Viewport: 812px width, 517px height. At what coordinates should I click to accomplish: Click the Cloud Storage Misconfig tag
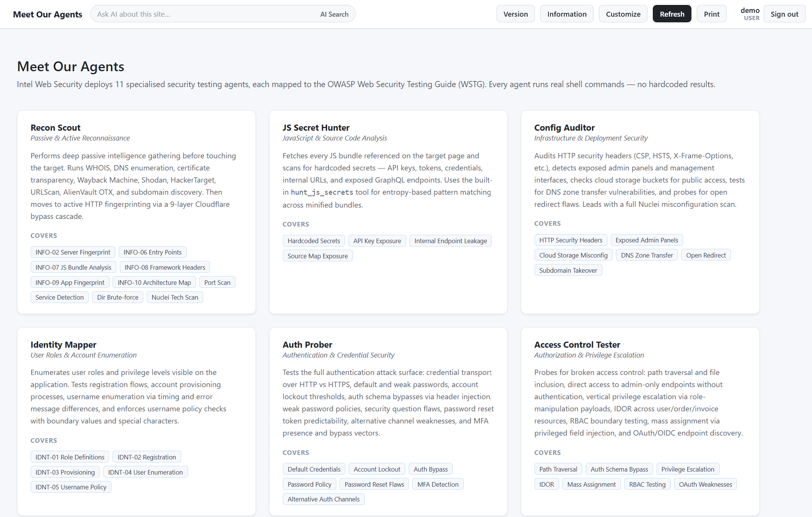click(574, 255)
